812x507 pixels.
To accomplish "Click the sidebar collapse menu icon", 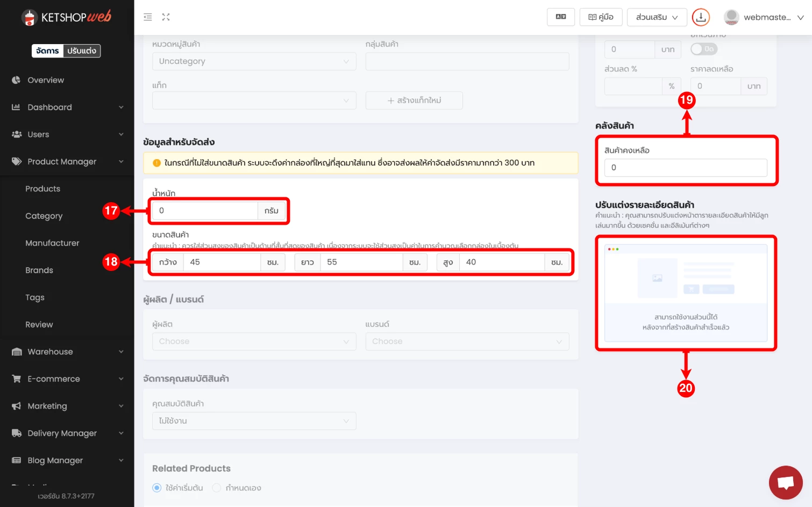I will (147, 17).
